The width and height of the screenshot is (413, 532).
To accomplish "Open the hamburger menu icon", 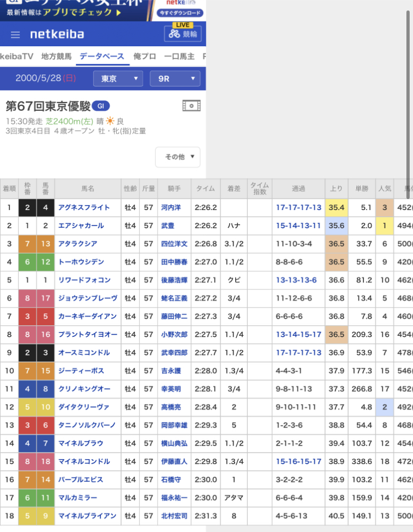I will 15,35.
